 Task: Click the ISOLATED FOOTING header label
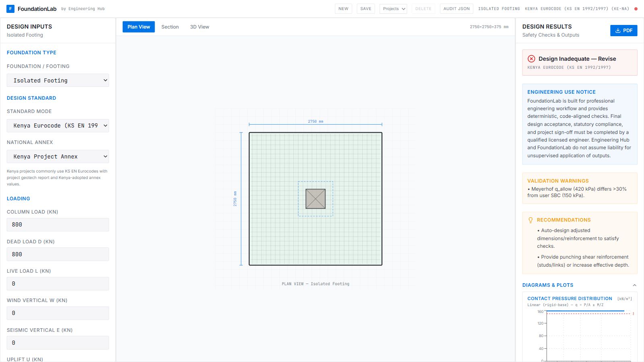[x=499, y=9]
